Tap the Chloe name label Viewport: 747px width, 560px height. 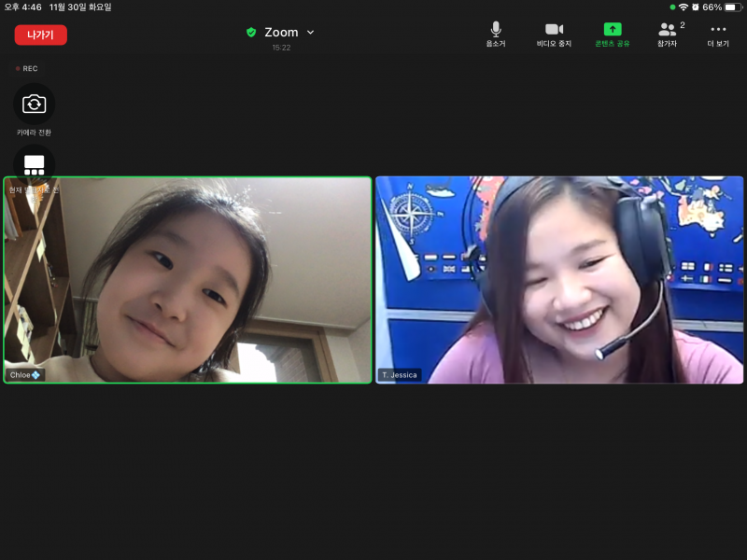click(24, 375)
